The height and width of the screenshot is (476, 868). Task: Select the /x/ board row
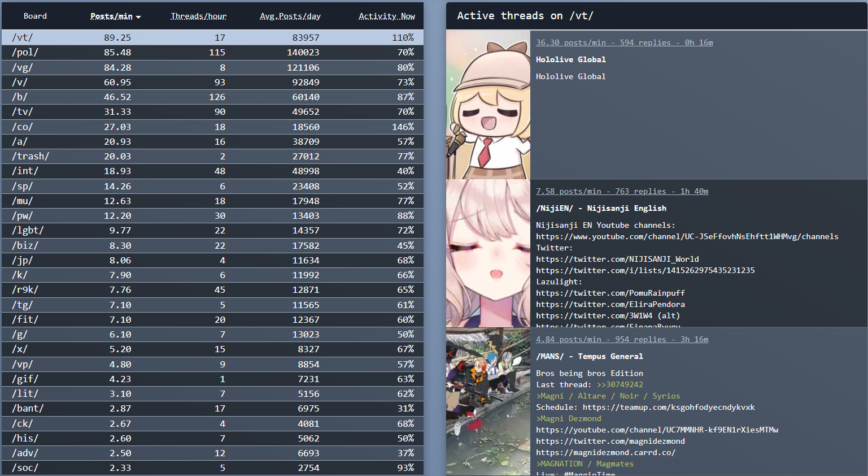tap(212, 349)
